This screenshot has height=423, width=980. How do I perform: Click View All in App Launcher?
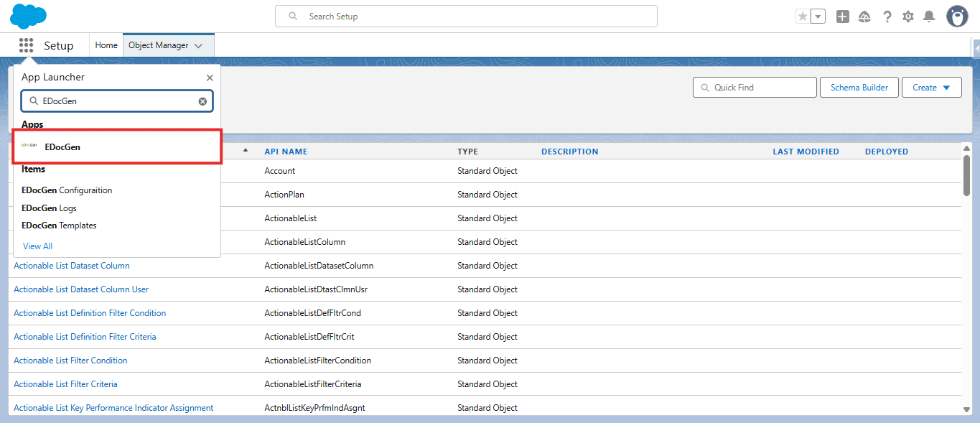coord(37,246)
